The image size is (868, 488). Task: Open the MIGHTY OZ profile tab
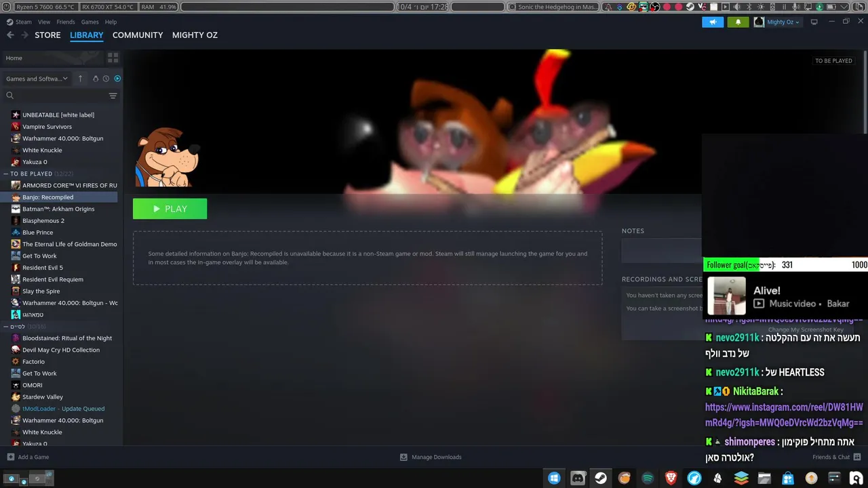195,35
